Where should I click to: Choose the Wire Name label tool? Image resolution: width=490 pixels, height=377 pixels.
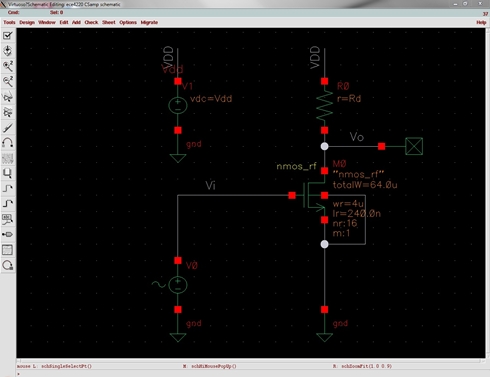coord(8,219)
